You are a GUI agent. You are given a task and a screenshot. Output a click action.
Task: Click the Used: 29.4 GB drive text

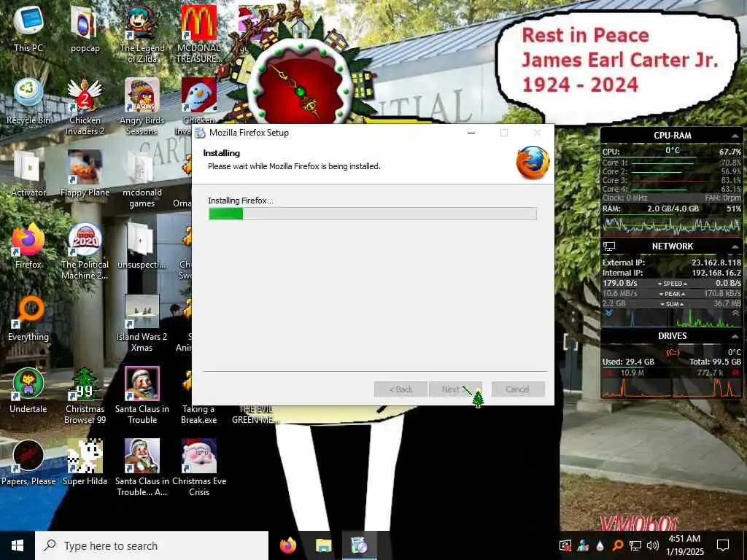tap(628, 362)
